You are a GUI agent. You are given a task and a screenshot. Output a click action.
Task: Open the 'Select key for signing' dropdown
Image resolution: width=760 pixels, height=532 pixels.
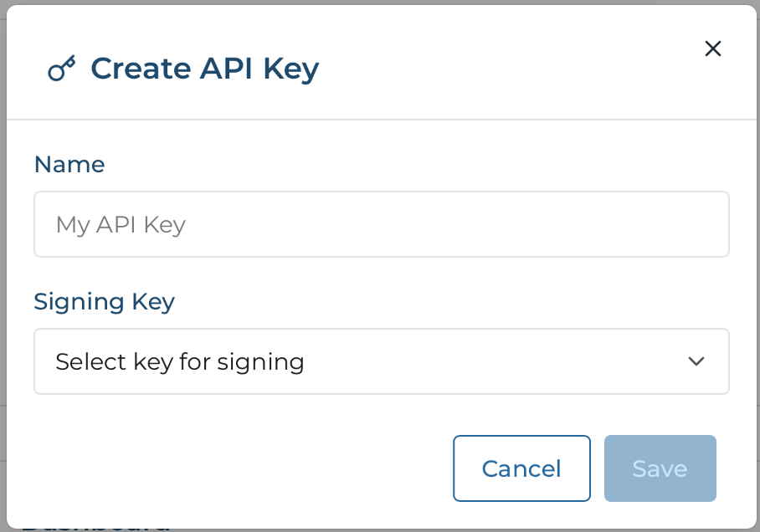(x=382, y=361)
